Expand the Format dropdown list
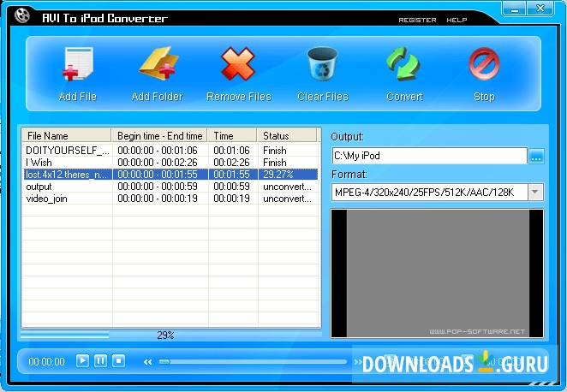The width and height of the screenshot is (567, 392). pyautogui.click(x=535, y=192)
